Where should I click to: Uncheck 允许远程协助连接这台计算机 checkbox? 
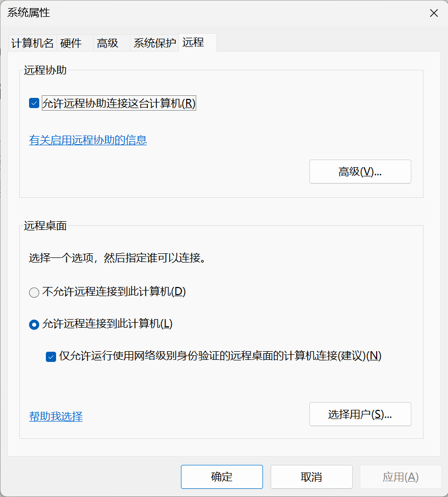click(34, 103)
